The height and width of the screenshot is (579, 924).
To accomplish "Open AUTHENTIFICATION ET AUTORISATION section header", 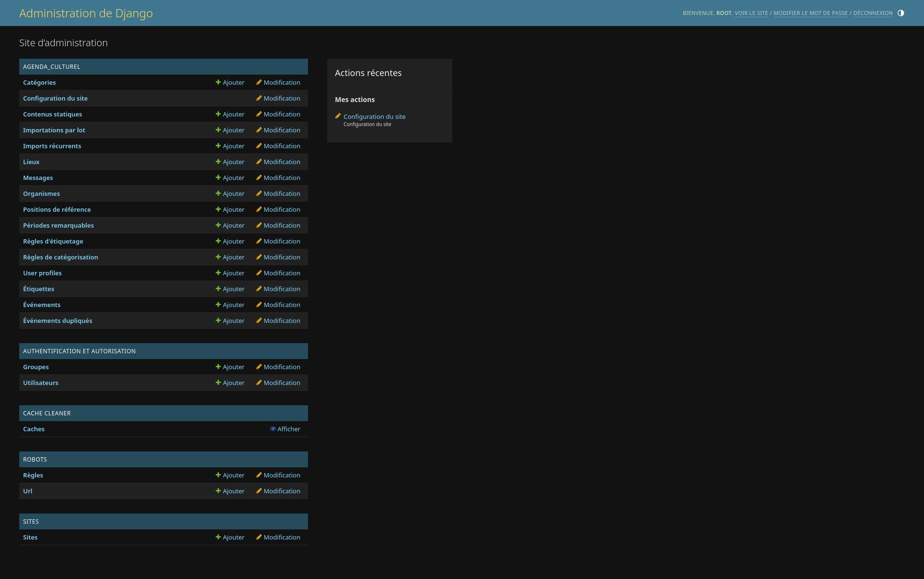I will click(x=79, y=351).
